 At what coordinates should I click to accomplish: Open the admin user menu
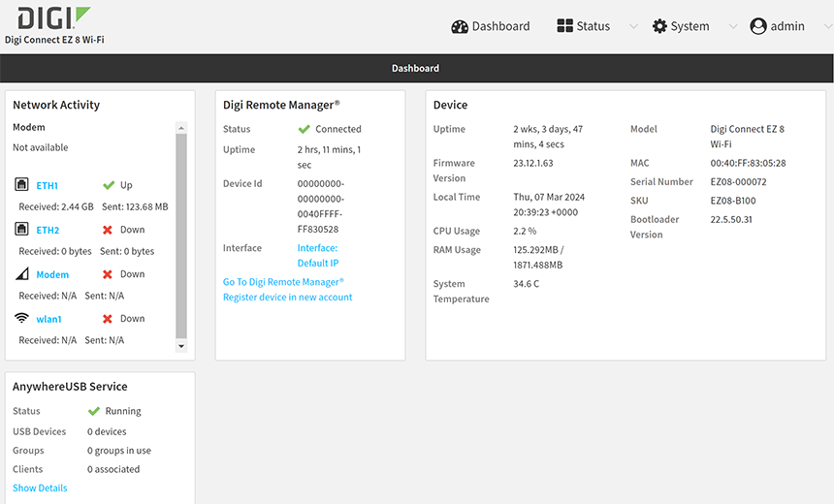[777, 26]
